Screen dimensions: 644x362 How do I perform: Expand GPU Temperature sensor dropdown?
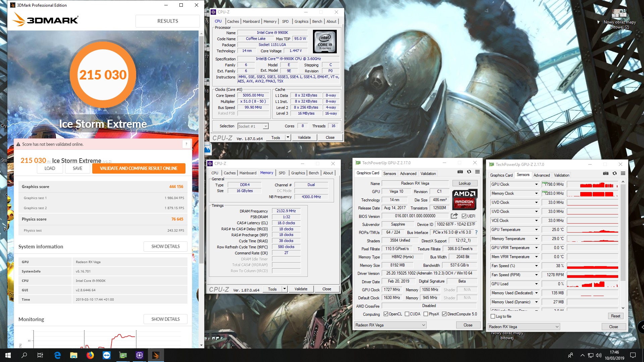click(x=536, y=230)
